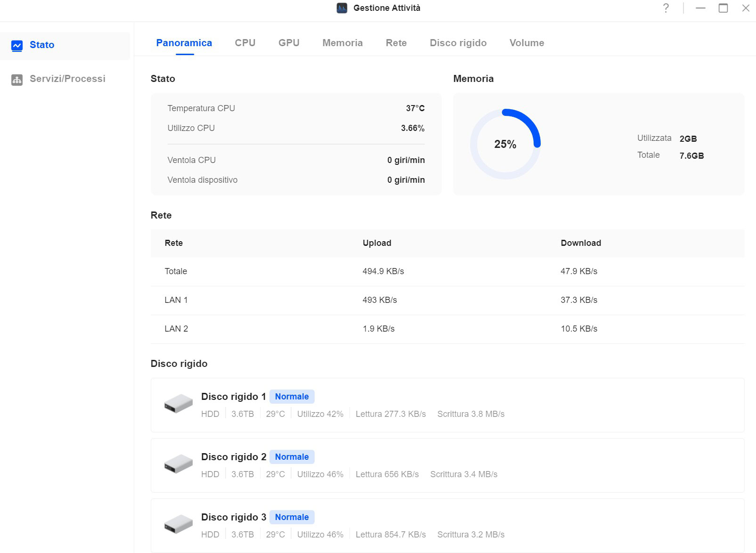Select the Disco rigido tab

pyautogui.click(x=458, y=43)
